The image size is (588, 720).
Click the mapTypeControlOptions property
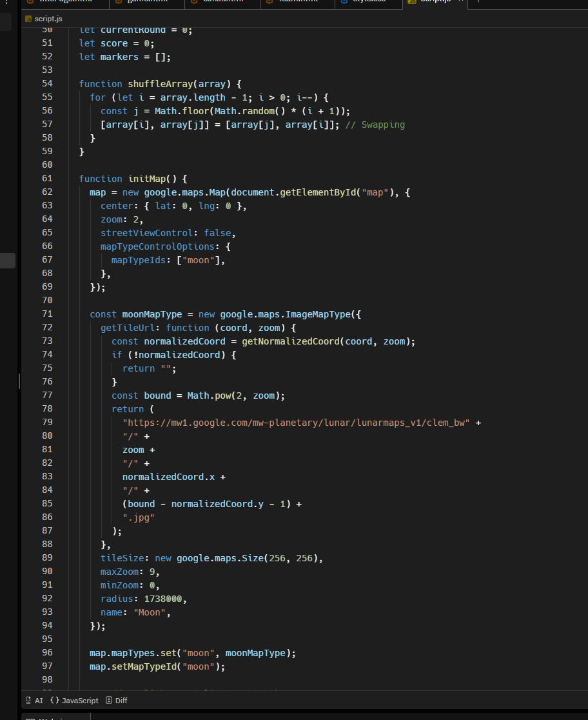[157, 246]
